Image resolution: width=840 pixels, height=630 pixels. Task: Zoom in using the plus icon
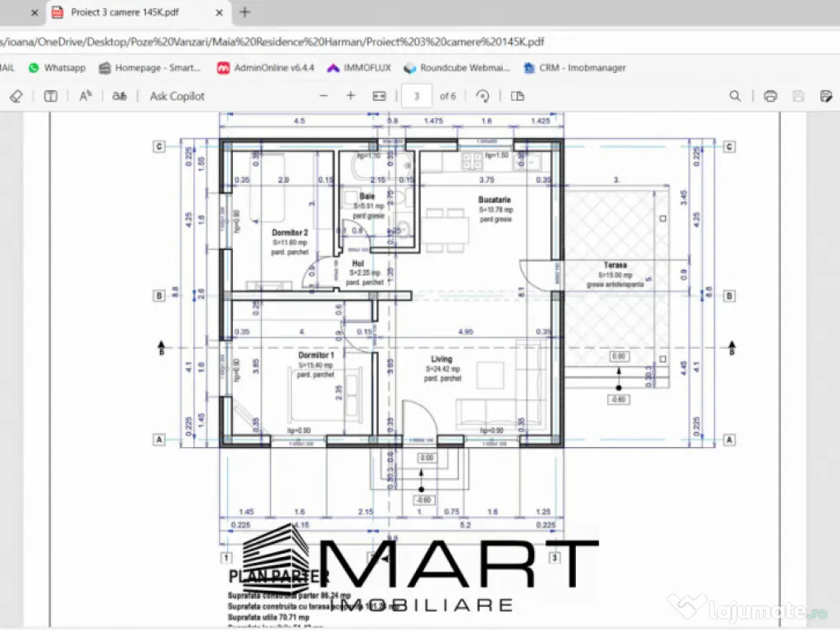click(x=351, y=96)
